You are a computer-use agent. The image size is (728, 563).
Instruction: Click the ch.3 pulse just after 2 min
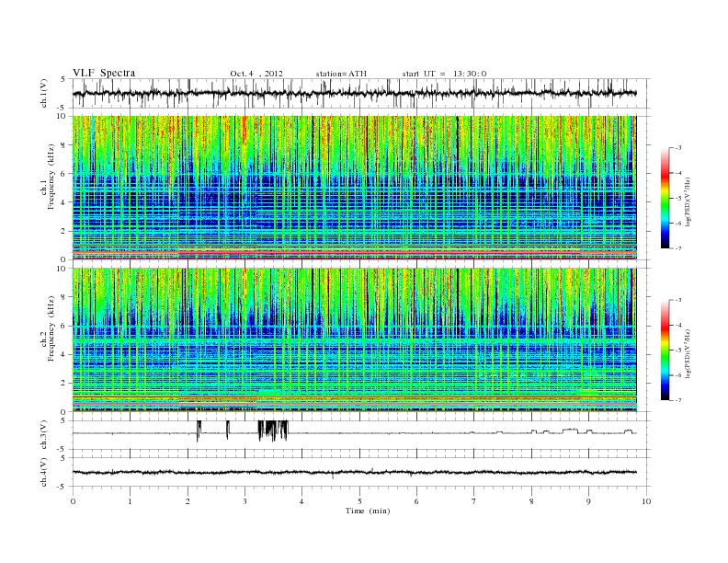click(x=199, y=431)
